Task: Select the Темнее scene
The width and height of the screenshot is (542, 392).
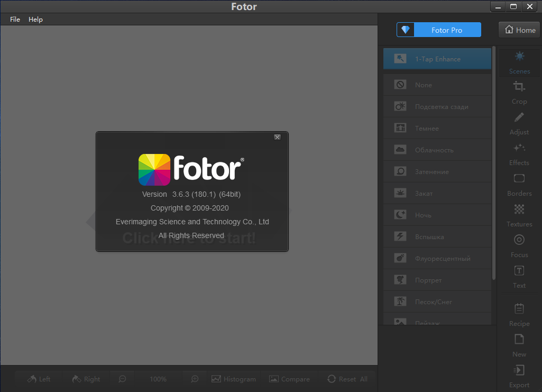Action: pos(437,128)
